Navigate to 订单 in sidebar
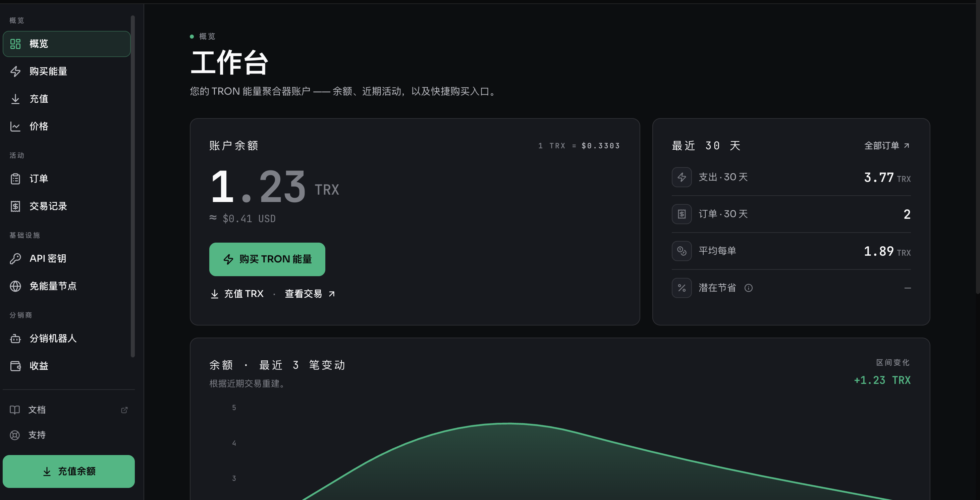This screenshot has height=500, width=980. point(67,179)
